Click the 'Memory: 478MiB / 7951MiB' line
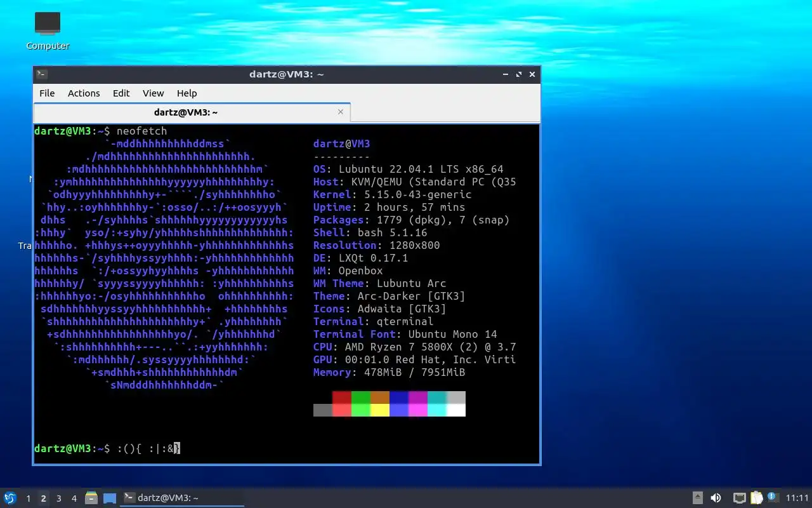Viewport: 812px width, 508px height. pyautogui.click(x=389, y=372)
